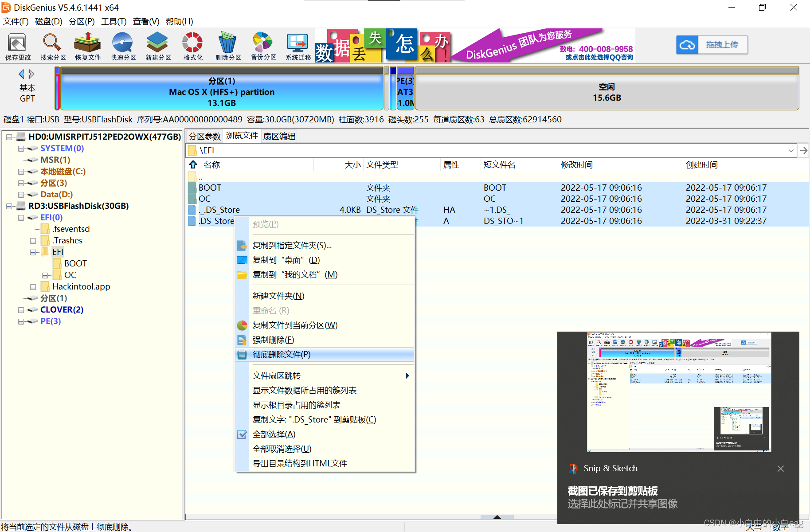The width and height of the screenshot is (810, 532).
Task: Launch the 系统迁移 system migration tool
Action: (298, 46)
